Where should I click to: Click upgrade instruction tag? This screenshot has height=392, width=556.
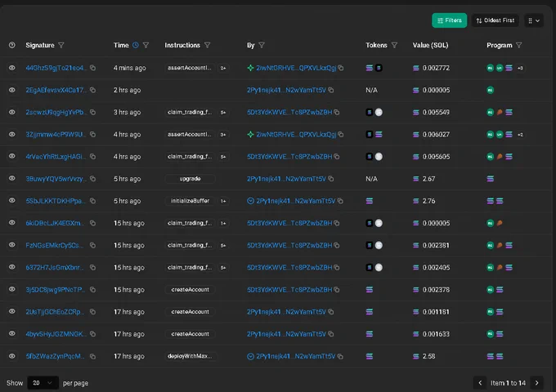pyautogui.click(x=190, y=179)
